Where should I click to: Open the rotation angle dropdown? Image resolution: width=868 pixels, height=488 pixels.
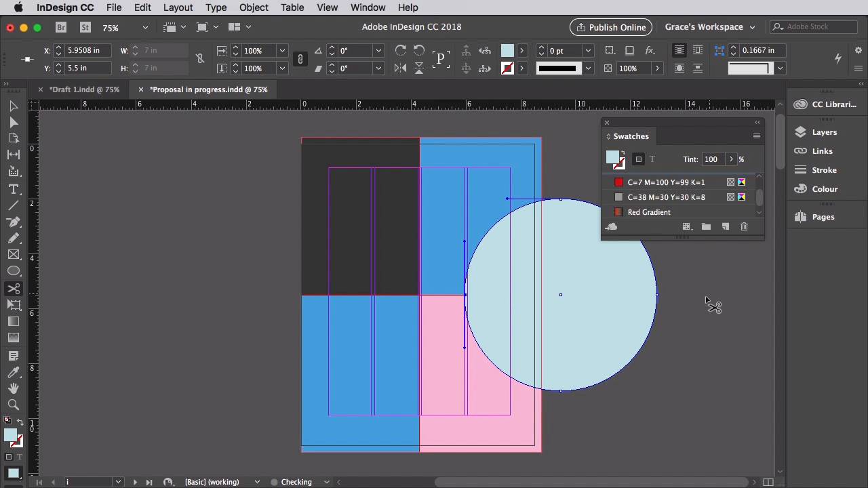pyautogui.click(x=378, y=51)
